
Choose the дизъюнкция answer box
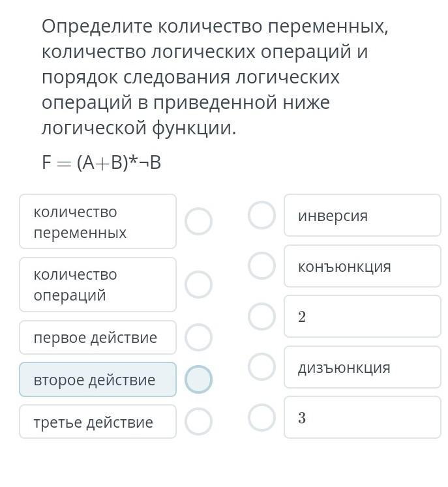(363, 367)
